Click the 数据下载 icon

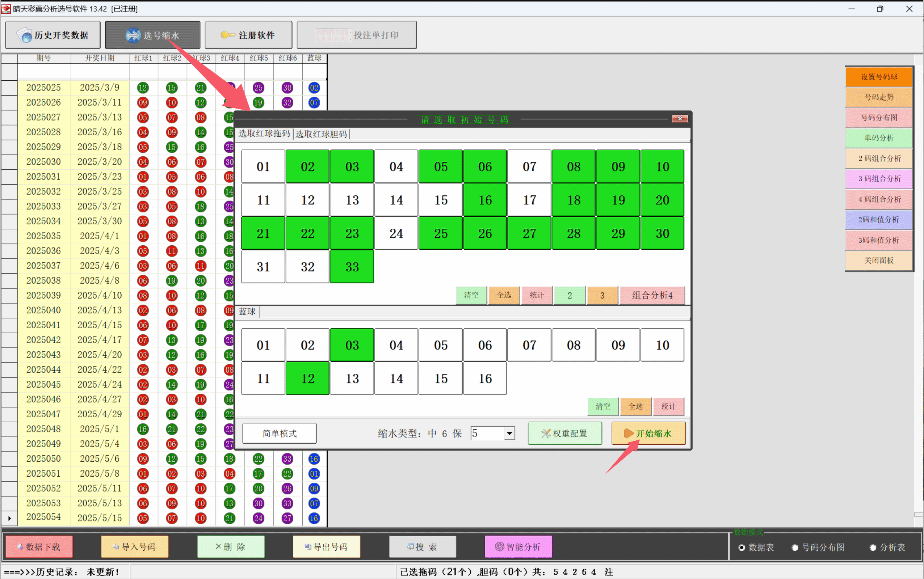(20, 546)
